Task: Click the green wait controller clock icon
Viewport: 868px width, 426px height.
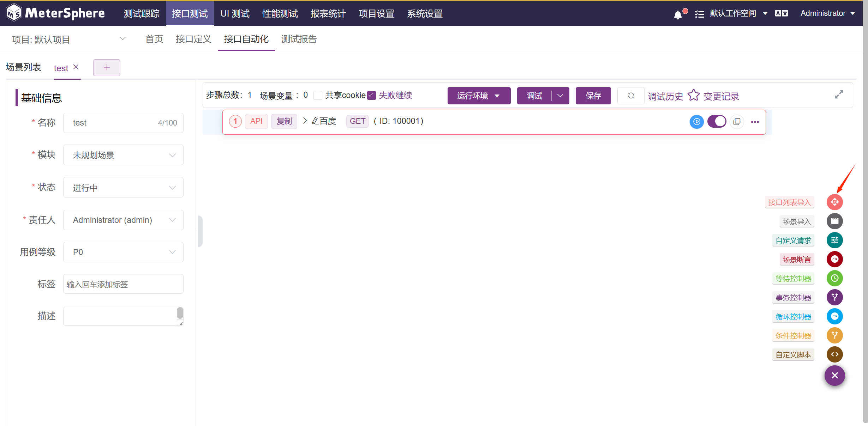Action: pos(834,278)
